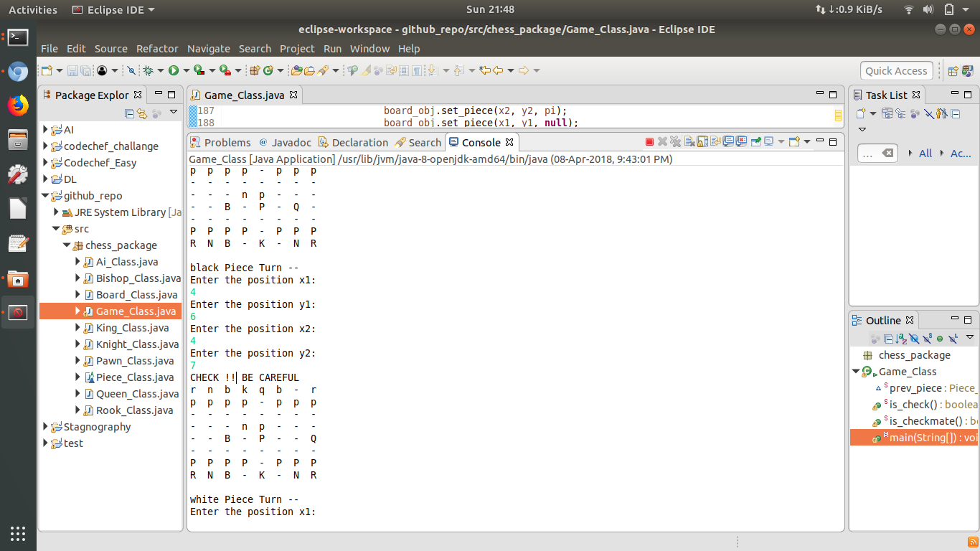Click the New Task icon in Task List
Viewport: 980px width, 551px height.
pyautogui.click(x=861, y=113)
